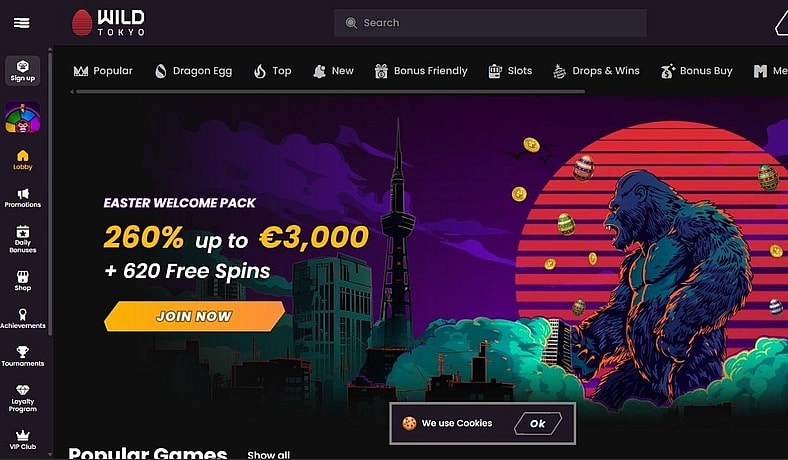Accept cookies with Ok button
Image resolution: width=788 pixels, height=460 pixels.
tap(538, 423)
